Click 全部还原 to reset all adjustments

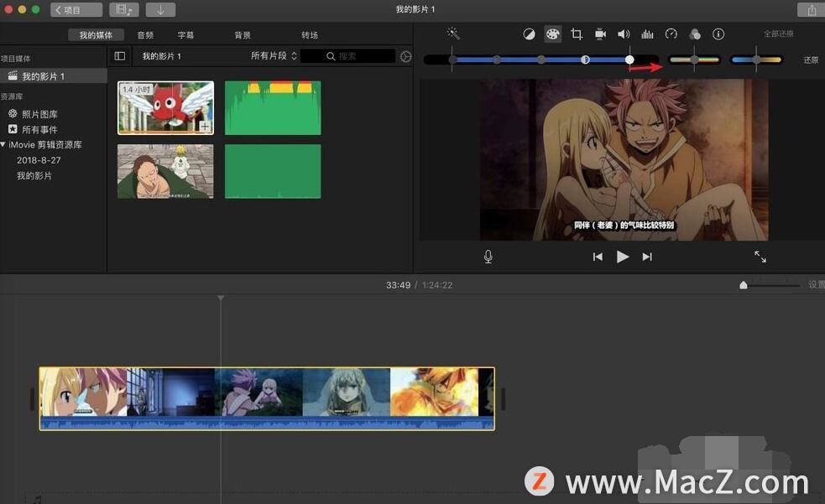(779, 34)
